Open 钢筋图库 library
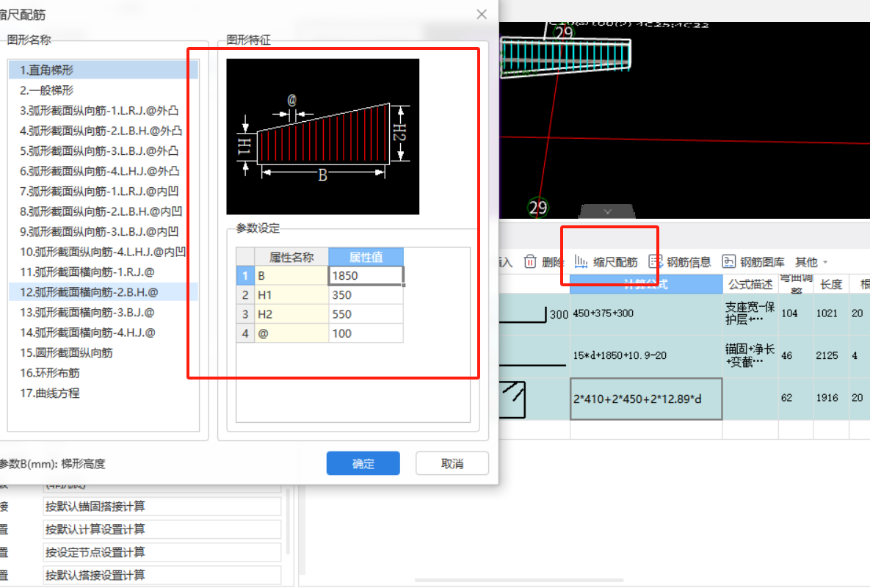The width and height of the screenshot is (870, 588). [753, 262]
